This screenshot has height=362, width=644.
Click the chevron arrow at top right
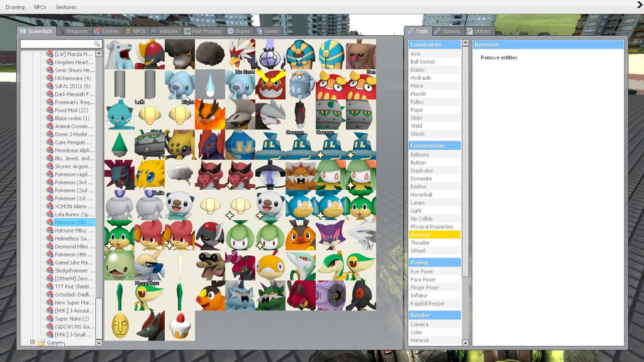(x=639, y=6)
